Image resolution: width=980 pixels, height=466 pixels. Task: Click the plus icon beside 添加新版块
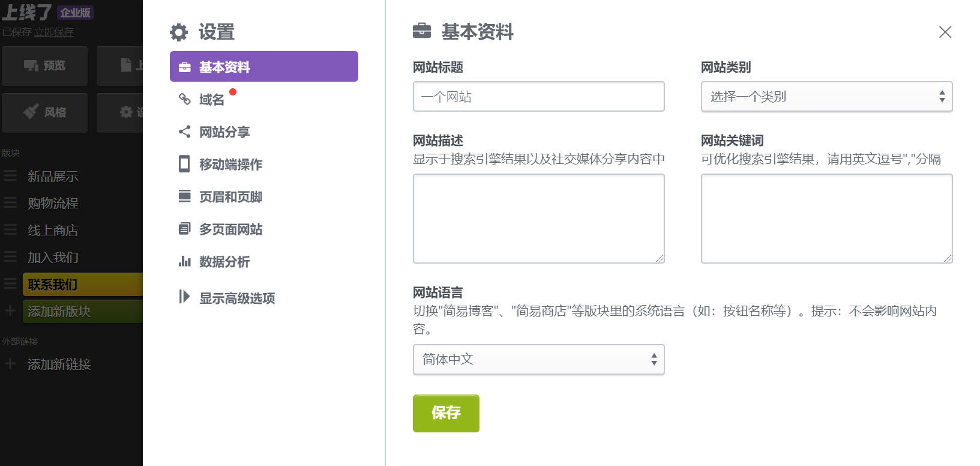click(10, 311)
